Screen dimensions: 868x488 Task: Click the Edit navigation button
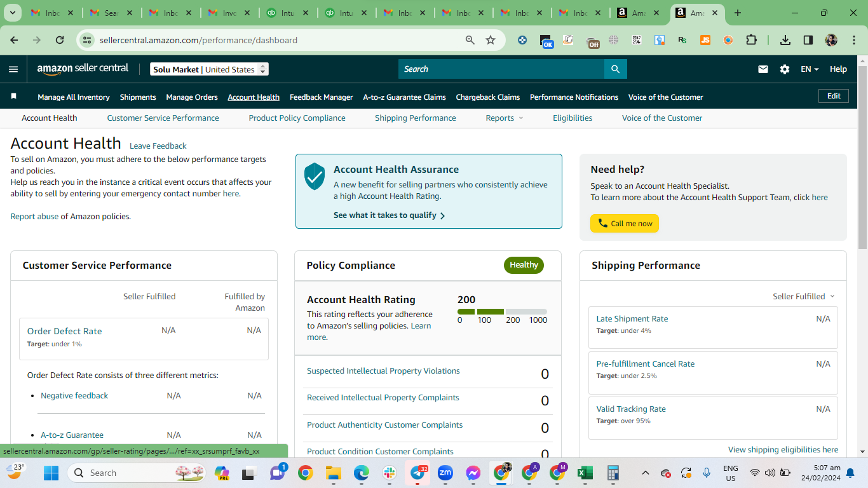(x=834, y=96)
